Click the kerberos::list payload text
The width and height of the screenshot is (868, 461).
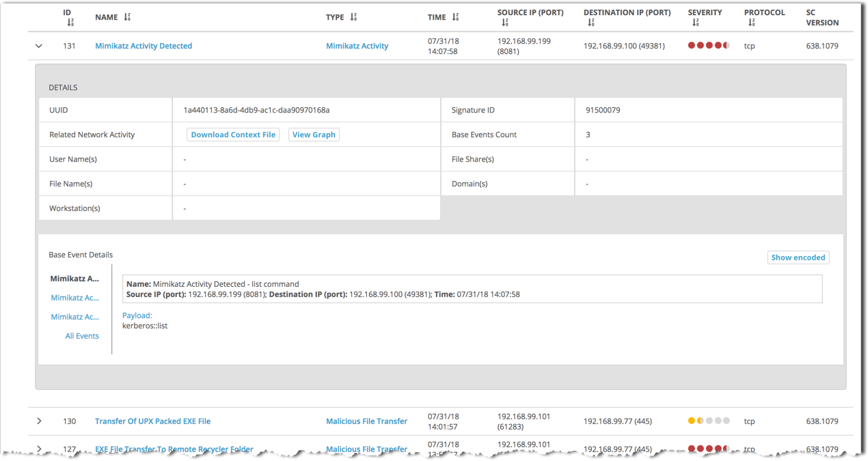[145, 326]
